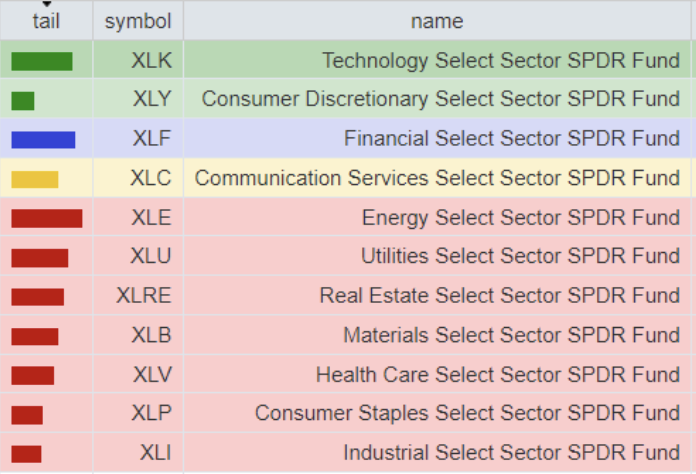Sort by the symbol column header
Viewport: 696px width, 474px height.
[x=138, y=21]
